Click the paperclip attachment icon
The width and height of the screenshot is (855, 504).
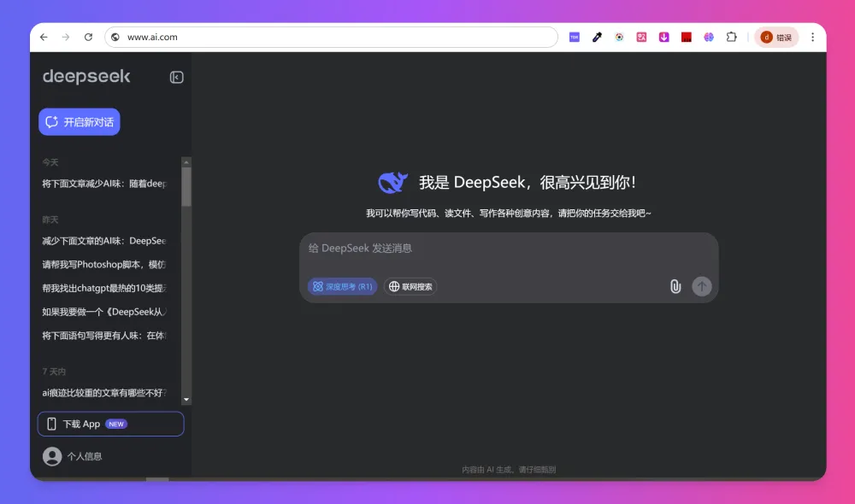pyautogui.click(x=675, y=286)
